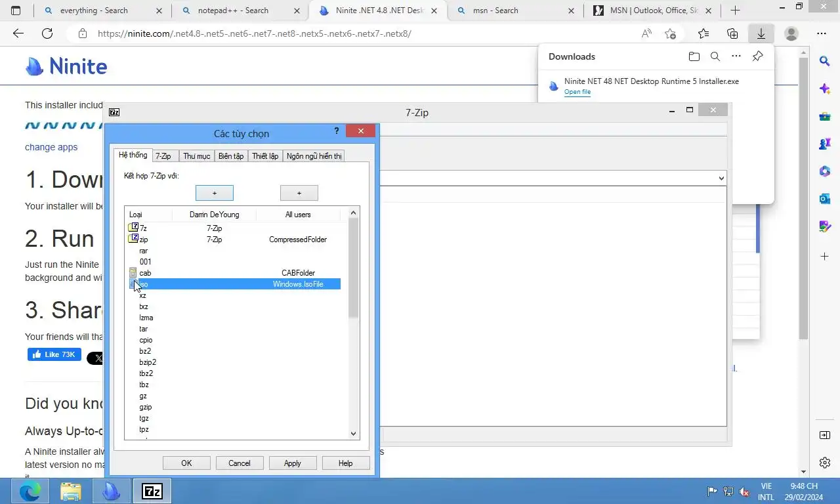Open Help for the options dialog

[345, 463]
